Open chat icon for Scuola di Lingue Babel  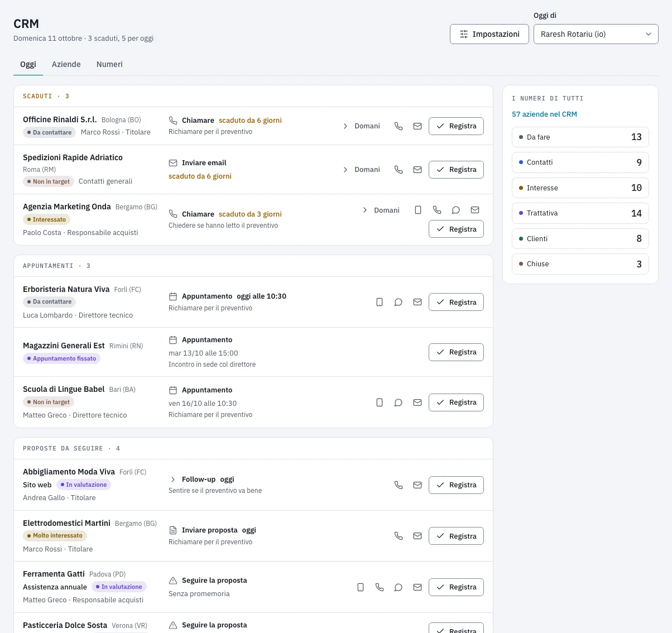click(399, 402)
